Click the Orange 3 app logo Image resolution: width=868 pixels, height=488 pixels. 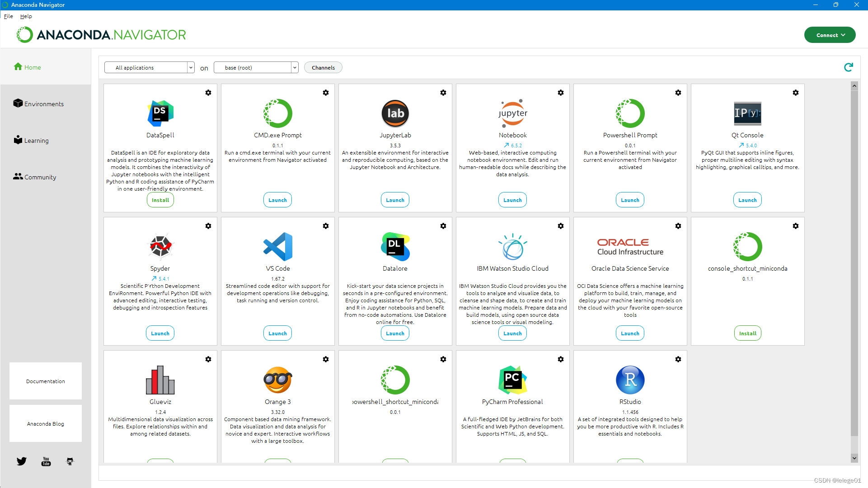pos(278,380)
